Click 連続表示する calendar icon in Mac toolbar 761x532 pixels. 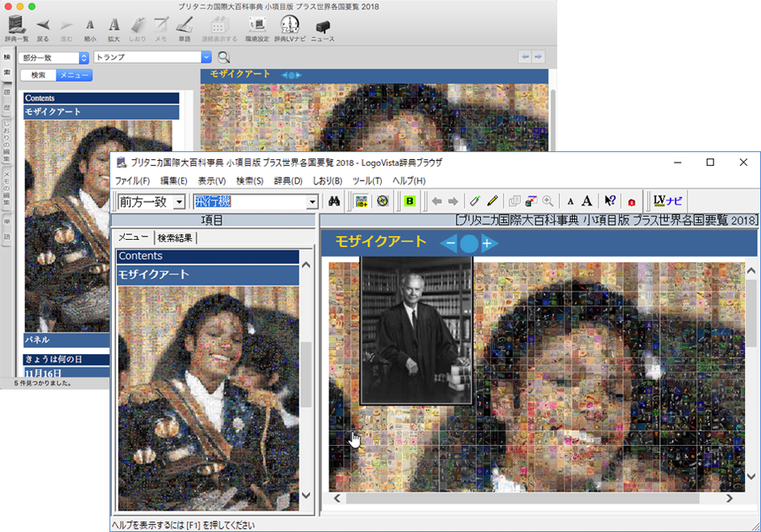pyautogui.click(x=219, y=29)
